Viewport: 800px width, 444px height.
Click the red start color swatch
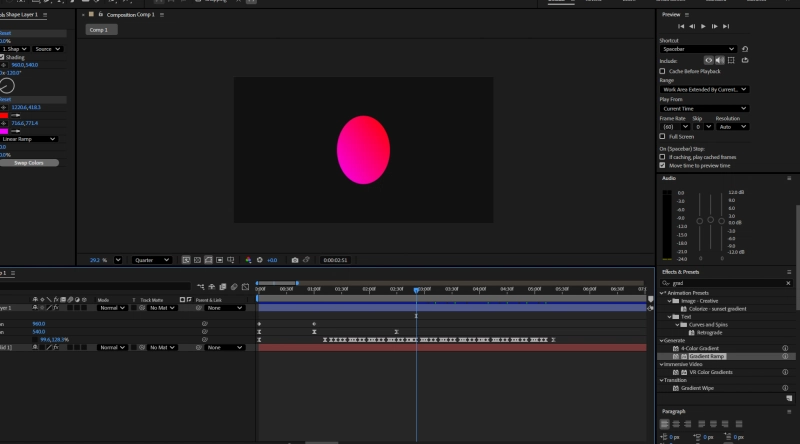pyautogui.click(x=5, y=115)
